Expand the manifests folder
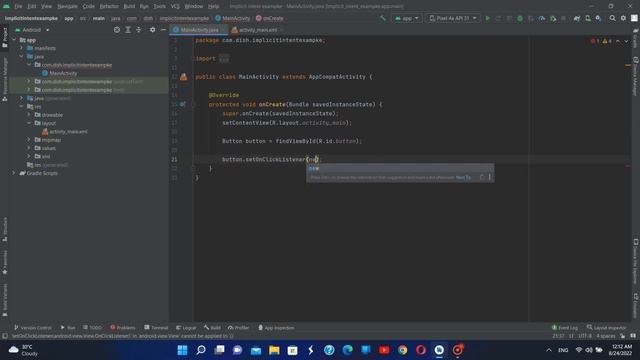640x360 pixels. 22,48
